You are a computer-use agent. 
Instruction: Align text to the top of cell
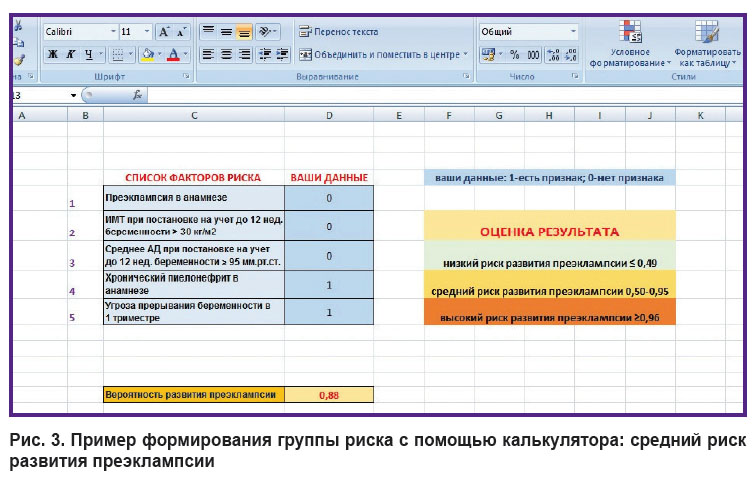[x=208, y=32]
